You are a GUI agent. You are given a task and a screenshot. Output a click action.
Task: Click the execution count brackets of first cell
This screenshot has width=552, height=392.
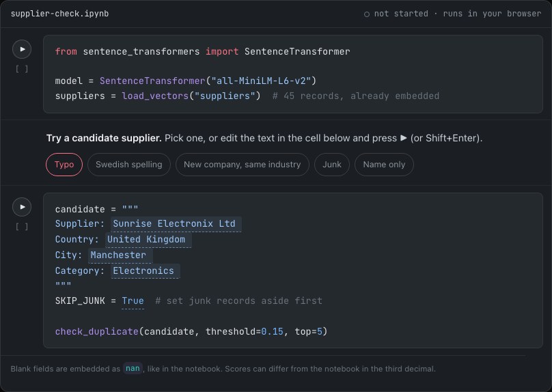[22, 69]
